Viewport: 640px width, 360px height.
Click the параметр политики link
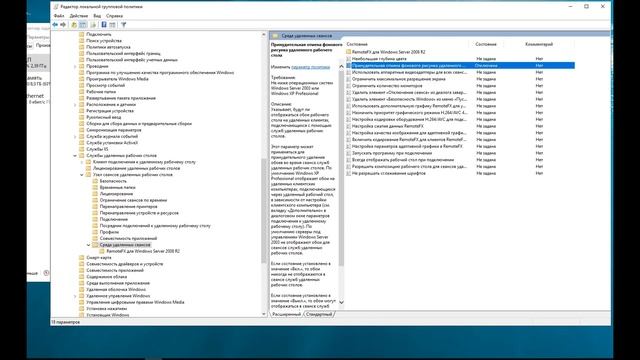(x=310, y=67)
